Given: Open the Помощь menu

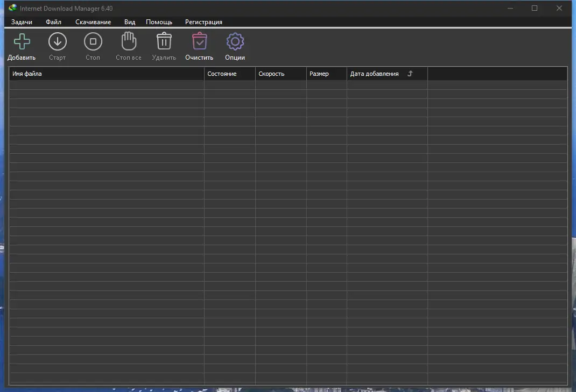Looking at the screenshot, I should click(159, 22).
